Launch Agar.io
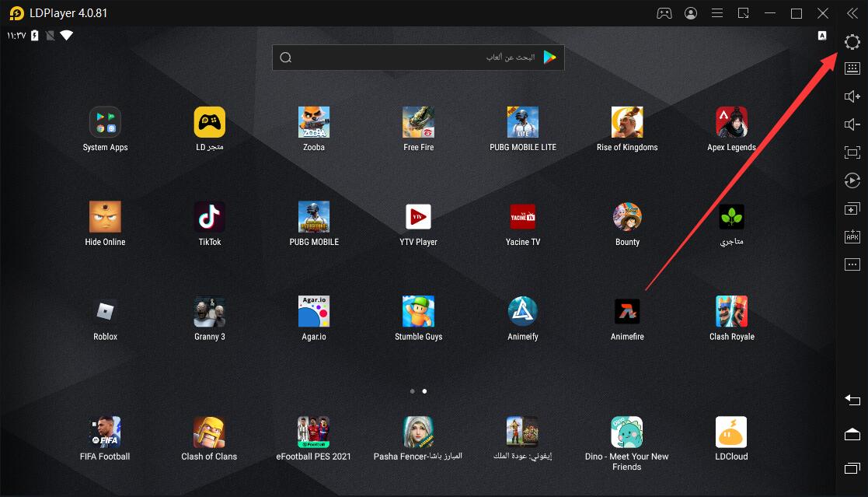The height and width of the screenshot is (497, 868). click(x=314, y=311)
